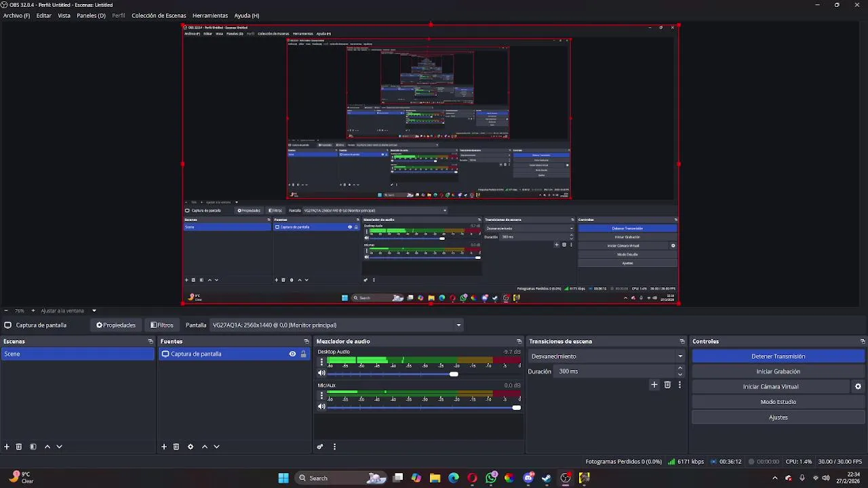Open WhatsApp from taskbar

click(x=491, y=478)
